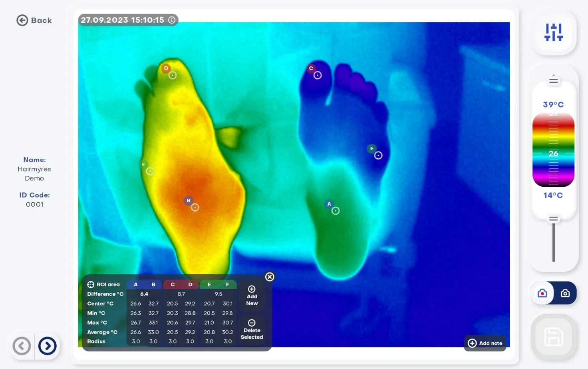Switch to thermal camera mode
This screenshot has height=369, width=588.
(x=542, y=293)
